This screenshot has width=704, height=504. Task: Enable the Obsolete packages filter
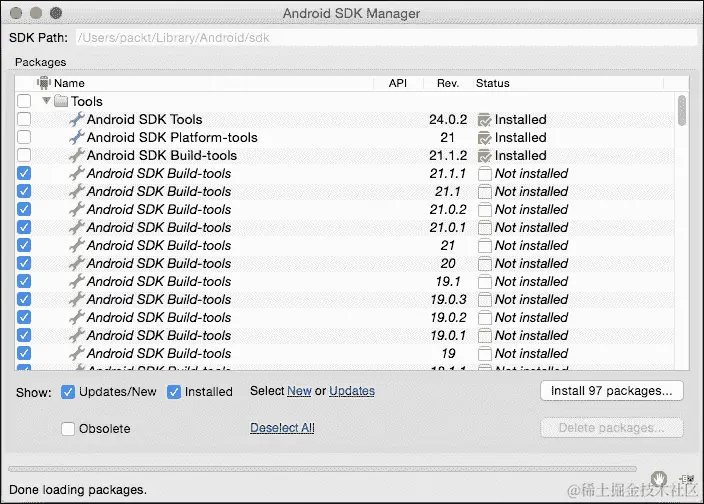point(68,429)
